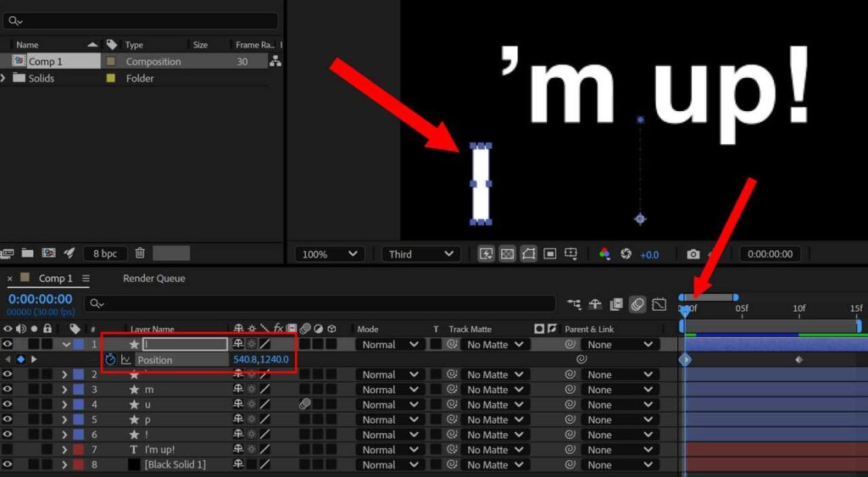Collapse layer 1 properties twirl arrow
Screen dimensions: 868x477
click(66, 344)
